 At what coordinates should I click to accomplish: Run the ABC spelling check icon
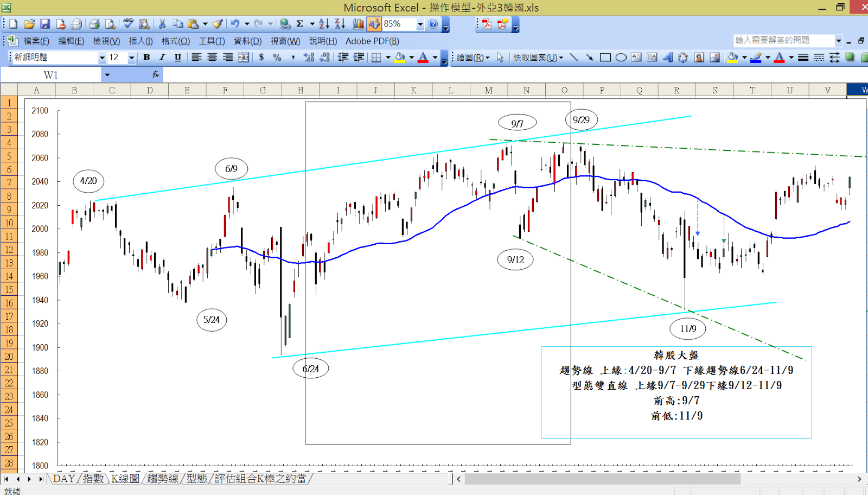point(128,24)
